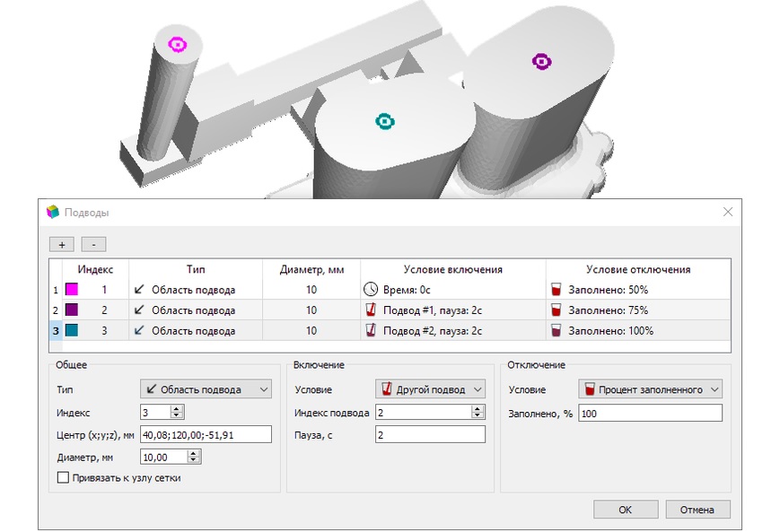Click the 'Заполнено: 50%' cup icon
This screenshot has width=780, height=532.
point(557,290)
